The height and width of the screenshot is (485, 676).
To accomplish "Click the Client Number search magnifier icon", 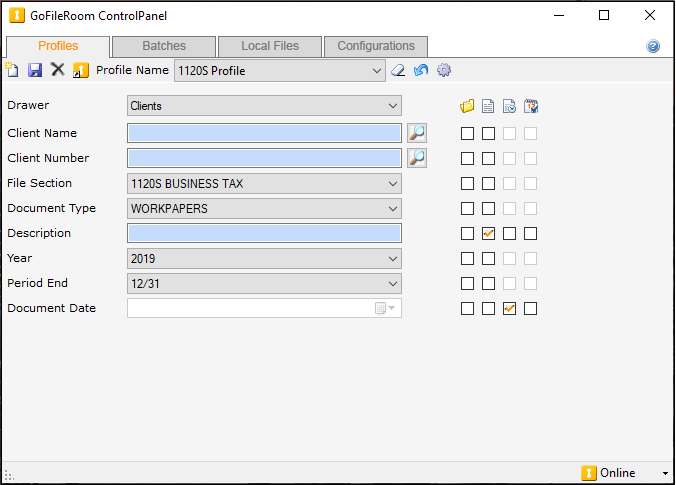I will [417, 158].
